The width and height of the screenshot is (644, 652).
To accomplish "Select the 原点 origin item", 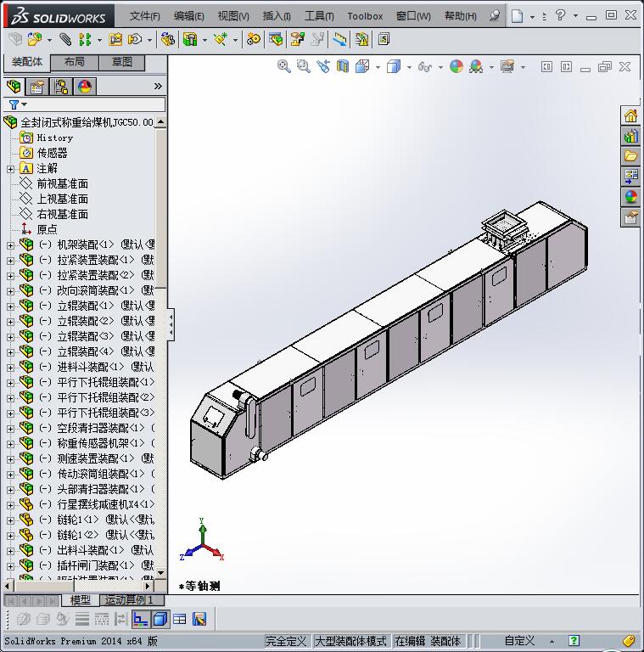I will click(47, 229).
